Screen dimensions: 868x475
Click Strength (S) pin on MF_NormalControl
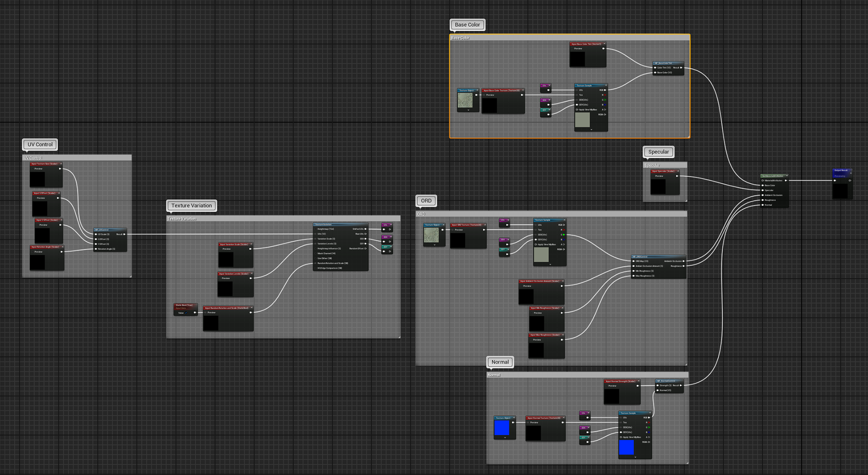pos(657,386)
